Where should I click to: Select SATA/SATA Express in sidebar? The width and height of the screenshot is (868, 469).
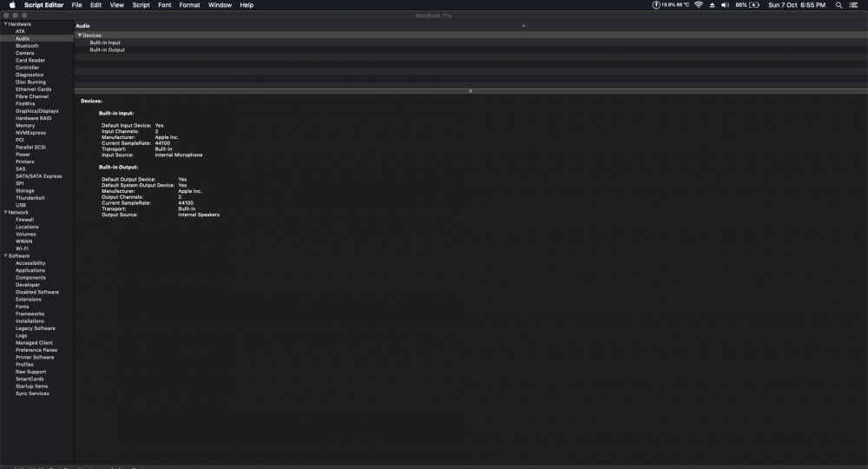click(39, 176)
